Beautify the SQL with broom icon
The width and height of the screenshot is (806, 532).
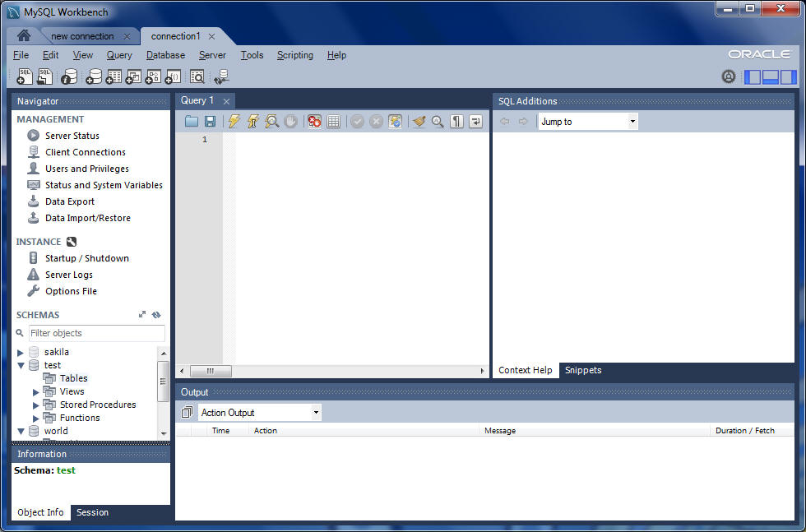[x=419, y=122]
